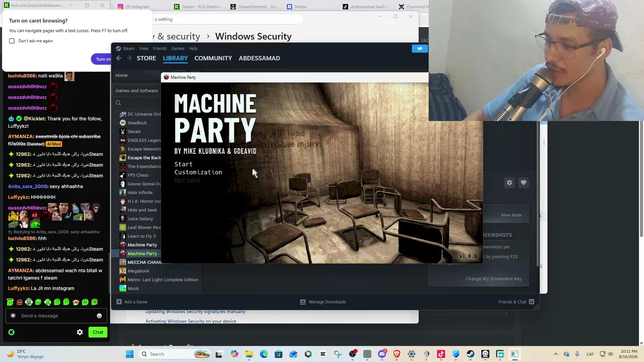The height and width of the screenshot is (362, 644).
Task: Open Customization in Machine Party menu
Action: pos(198,172)
